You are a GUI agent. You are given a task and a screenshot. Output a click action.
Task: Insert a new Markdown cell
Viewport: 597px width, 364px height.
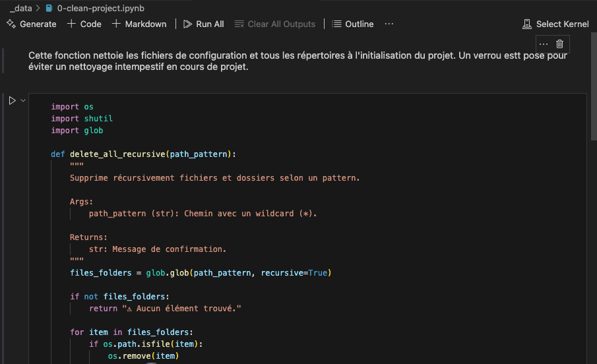pos(139,24)
